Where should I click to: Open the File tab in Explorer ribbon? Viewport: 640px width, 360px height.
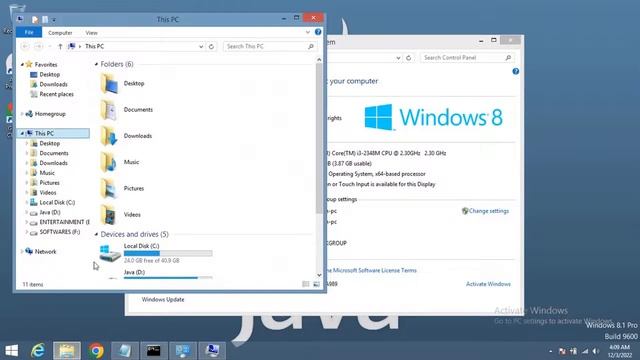coord(29,32)
